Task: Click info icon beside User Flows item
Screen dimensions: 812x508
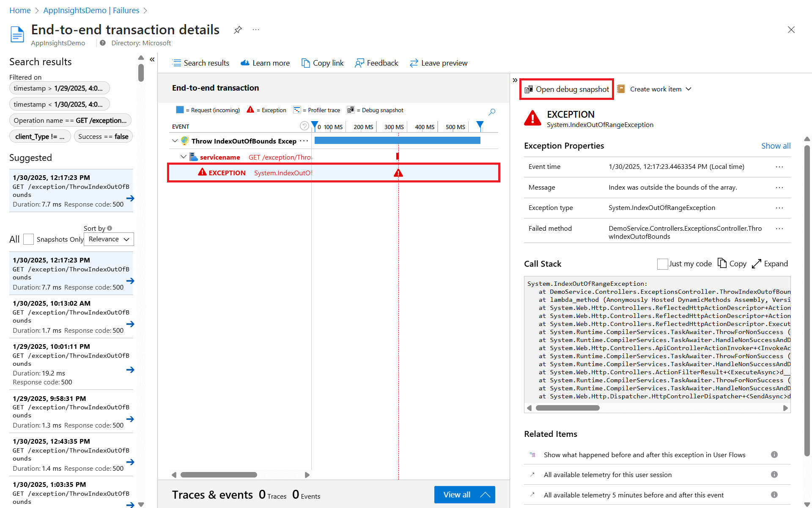Action: 774,455
